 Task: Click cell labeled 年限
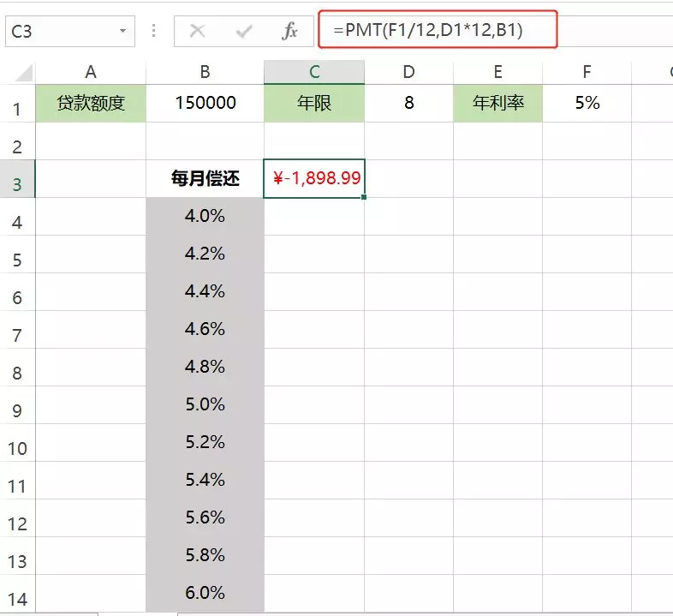(314, 104)
